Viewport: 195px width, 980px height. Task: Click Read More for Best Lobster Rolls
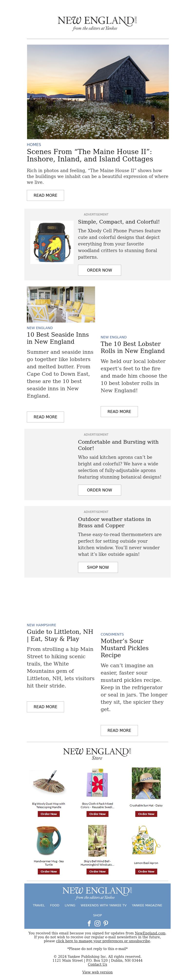(119, 411)
